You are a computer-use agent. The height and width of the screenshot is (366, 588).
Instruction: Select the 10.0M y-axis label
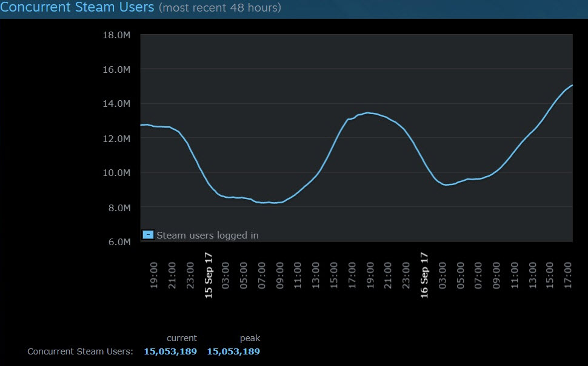coord(116,172)
